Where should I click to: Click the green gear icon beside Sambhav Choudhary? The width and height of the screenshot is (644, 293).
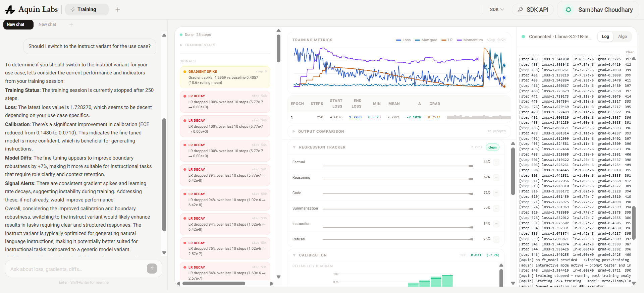(x=568, y=10)
